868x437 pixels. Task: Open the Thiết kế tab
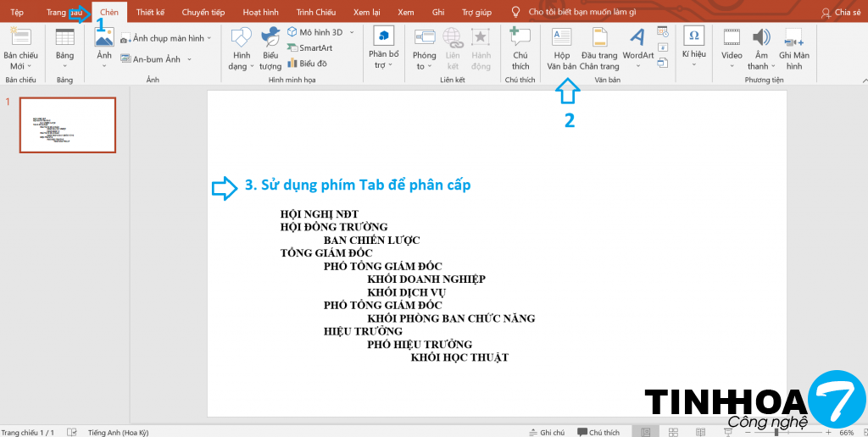click(x=150, y=12)
